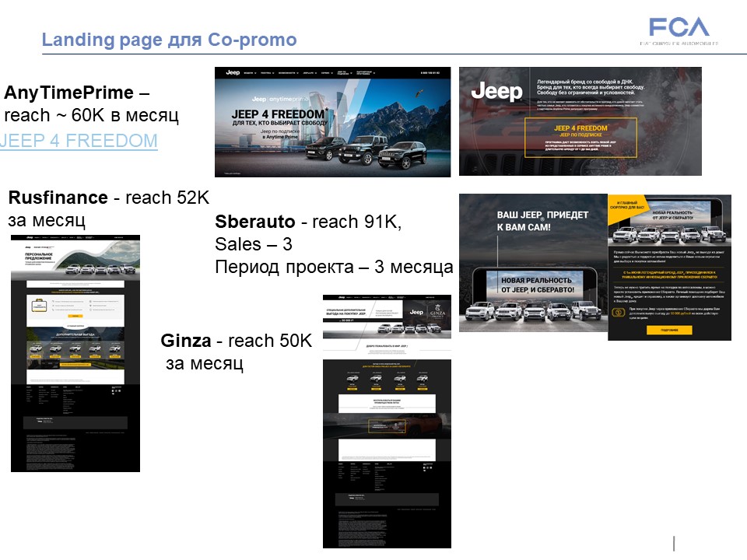Click the yellow 'Jeep 4 Freedom' box in red banner
Viewport: 747px width, 560px height.
click(580, 138)
